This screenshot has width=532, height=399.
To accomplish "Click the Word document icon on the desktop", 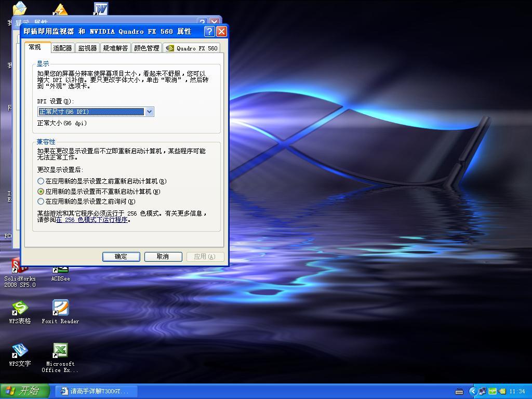I will point(101,9).
